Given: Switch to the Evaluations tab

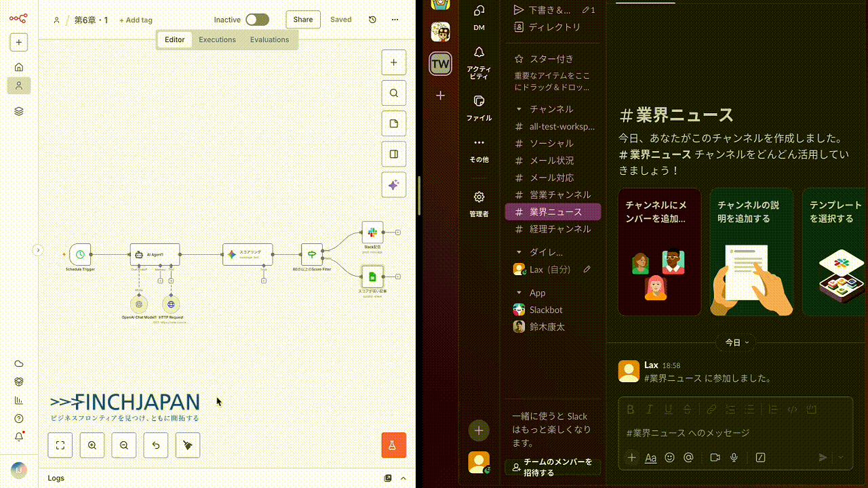Looking at the screenshot, I should [269, 39].
